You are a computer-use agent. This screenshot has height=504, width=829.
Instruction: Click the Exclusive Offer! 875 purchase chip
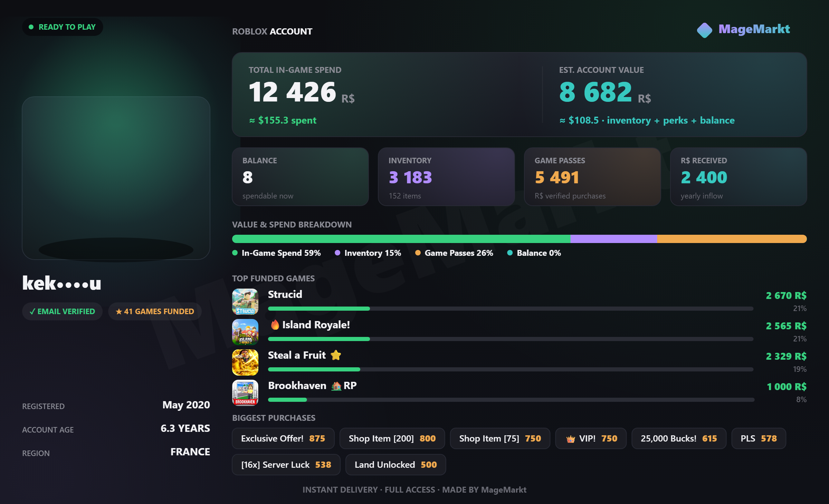283,438
